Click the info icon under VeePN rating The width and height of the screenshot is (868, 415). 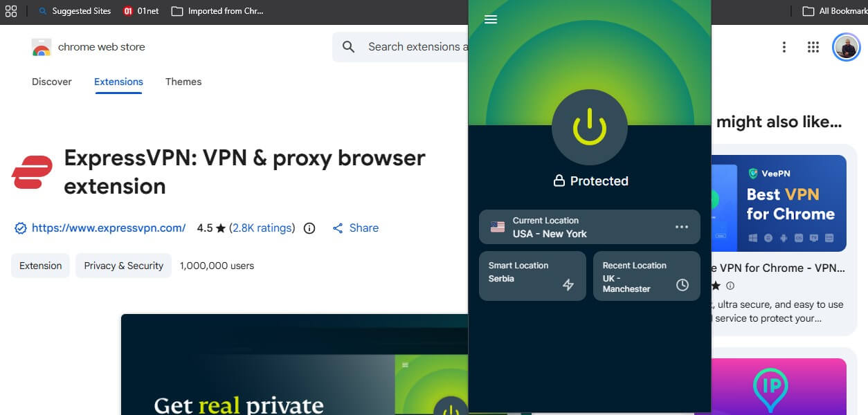[x=730, y=286]
